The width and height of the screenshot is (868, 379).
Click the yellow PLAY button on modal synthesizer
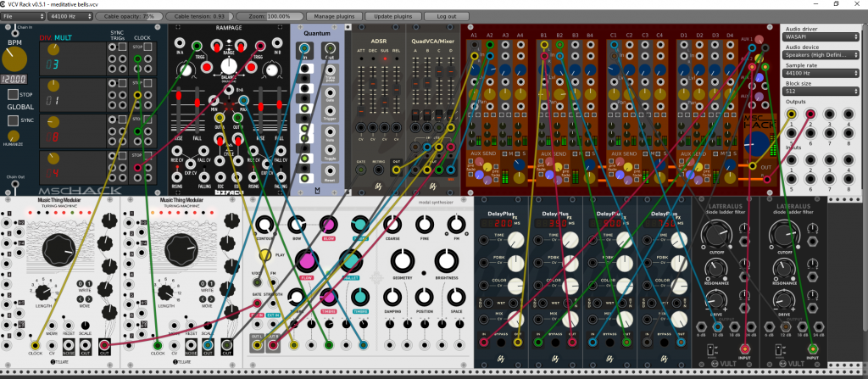point(265,255)
